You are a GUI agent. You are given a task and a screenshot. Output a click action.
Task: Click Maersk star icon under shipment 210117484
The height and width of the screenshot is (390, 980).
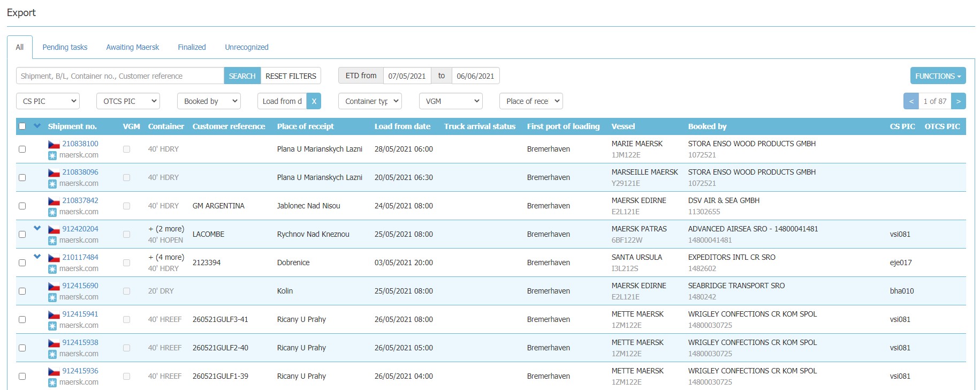pos(52,269)
